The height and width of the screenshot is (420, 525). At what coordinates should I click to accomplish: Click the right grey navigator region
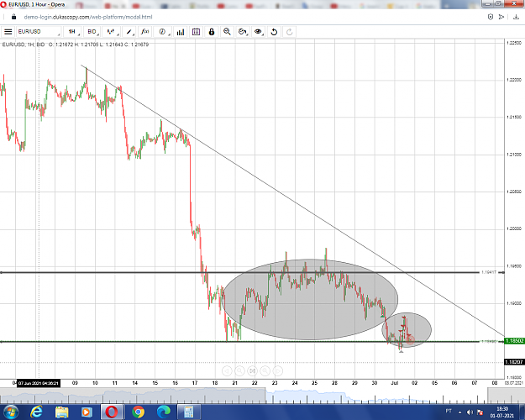506,396
